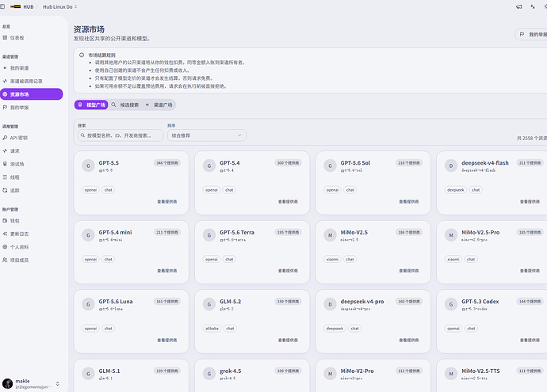View providers for deepseek-v4-pro
The height and width of the screenshot is (392, 547).
409,340
